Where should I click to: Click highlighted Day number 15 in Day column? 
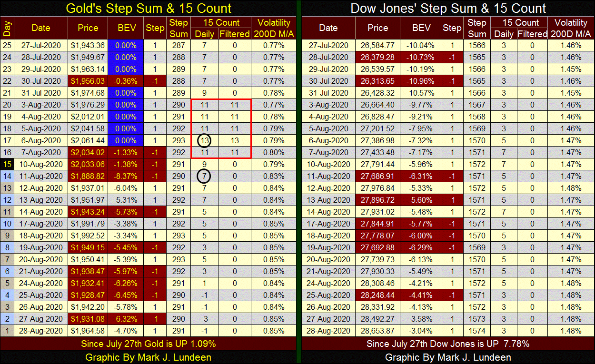7,165
